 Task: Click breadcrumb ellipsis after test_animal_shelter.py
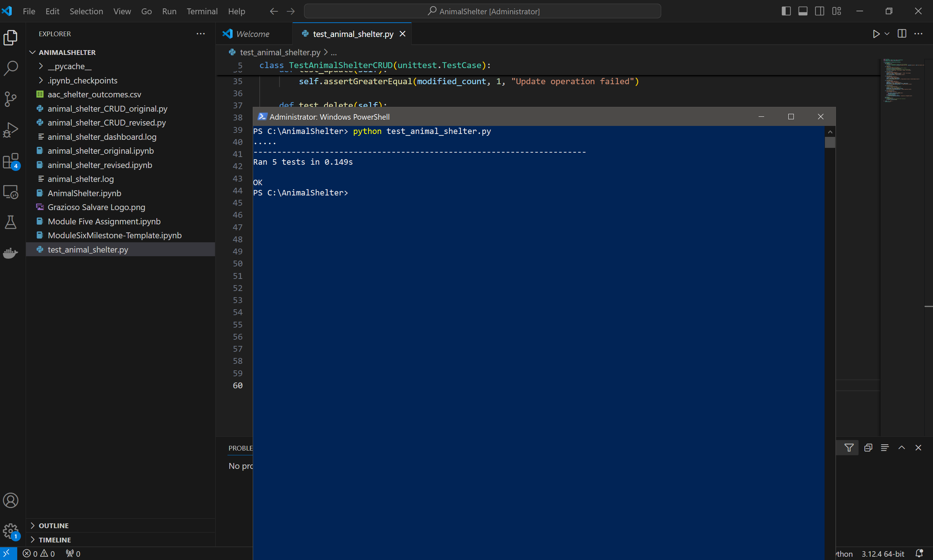pos(333,52)
